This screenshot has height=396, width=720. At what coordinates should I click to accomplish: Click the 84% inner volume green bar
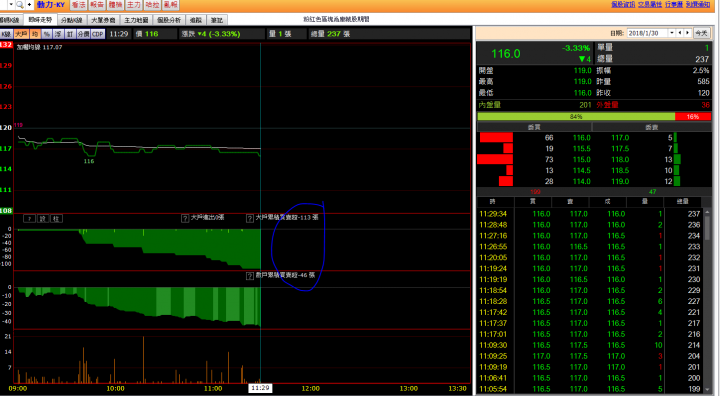click(576, 117)
